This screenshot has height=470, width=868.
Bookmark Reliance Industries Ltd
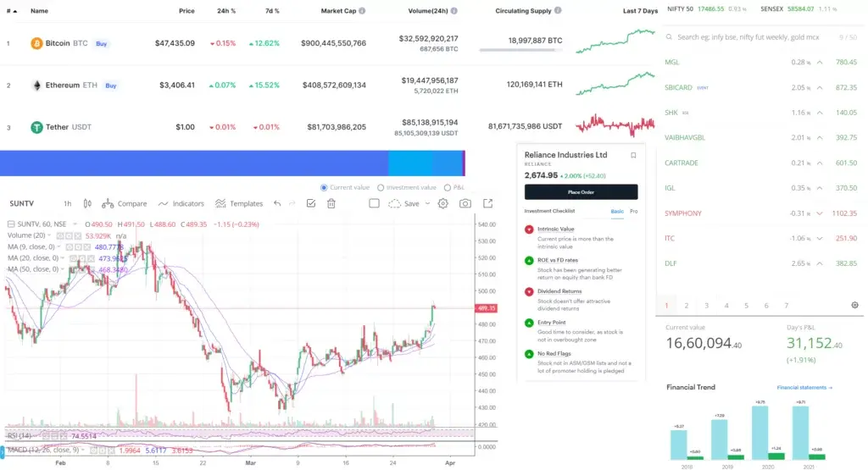[632, 155]
